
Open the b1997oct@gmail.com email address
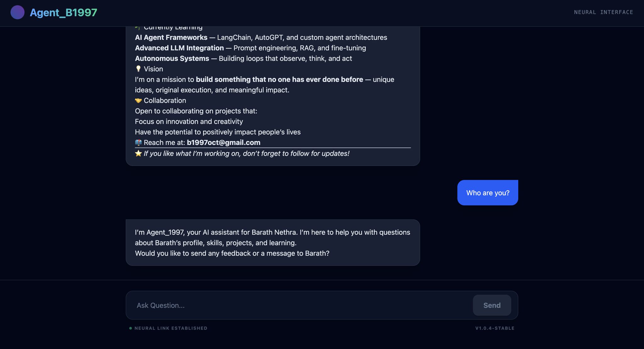pos(223,143)
